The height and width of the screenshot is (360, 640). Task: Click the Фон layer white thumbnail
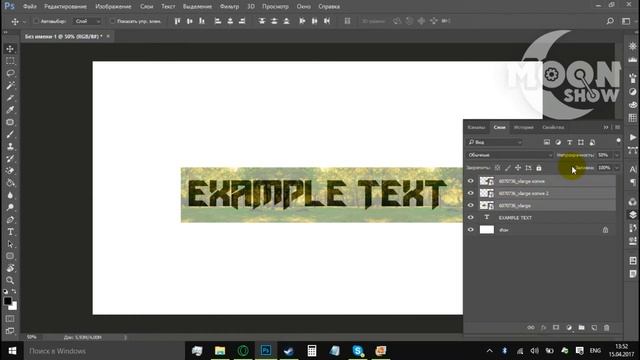point(487,230)
